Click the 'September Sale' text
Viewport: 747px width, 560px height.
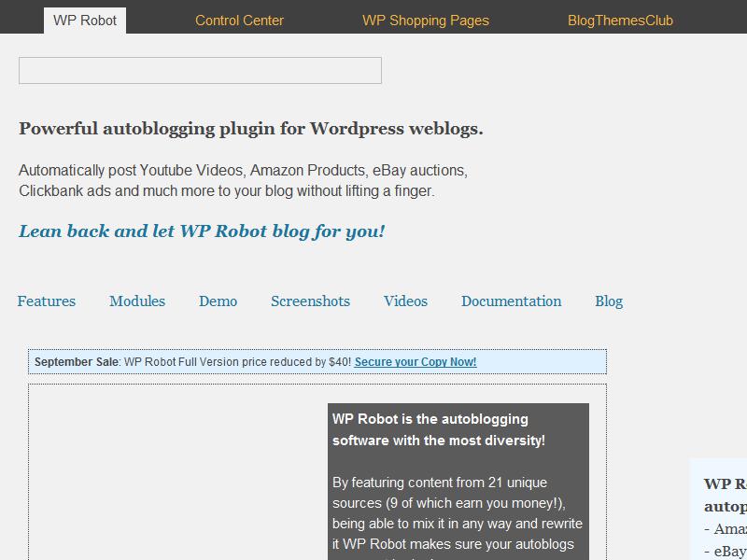(77, 362)
